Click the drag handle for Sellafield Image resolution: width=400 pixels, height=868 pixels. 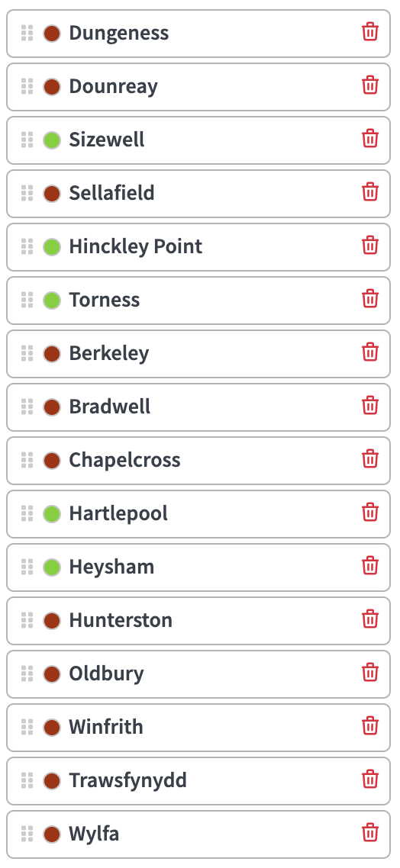click(x=27, y=193)
